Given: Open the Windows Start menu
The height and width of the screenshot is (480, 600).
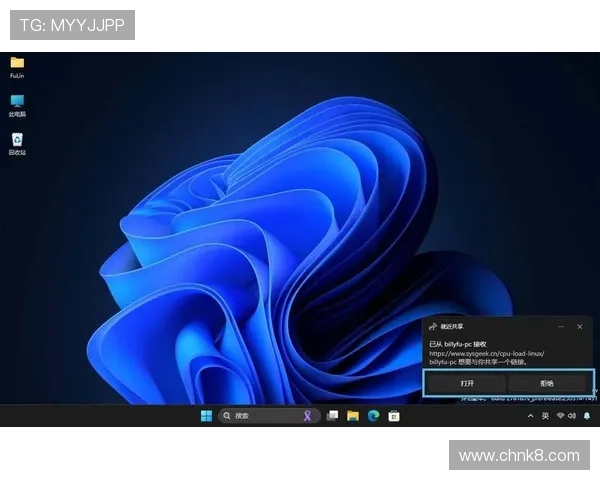Looking at the screenshot, I should 206,416.
